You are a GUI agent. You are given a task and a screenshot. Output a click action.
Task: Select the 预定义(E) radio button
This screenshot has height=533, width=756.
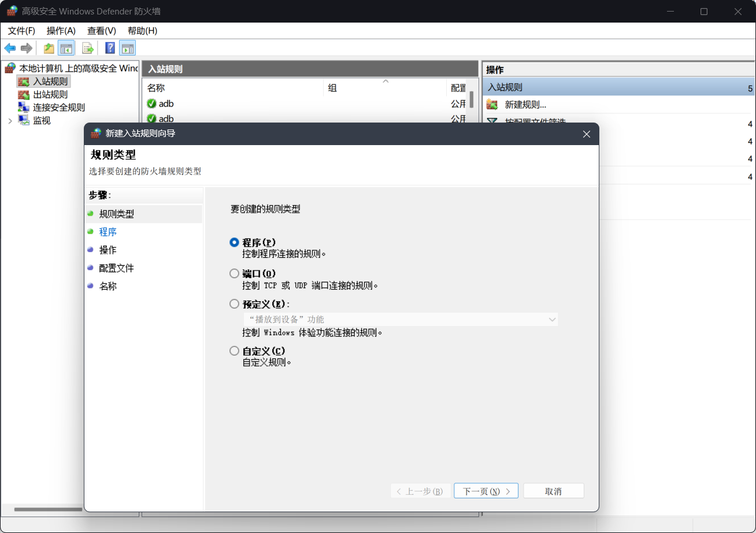pos(234,304)
